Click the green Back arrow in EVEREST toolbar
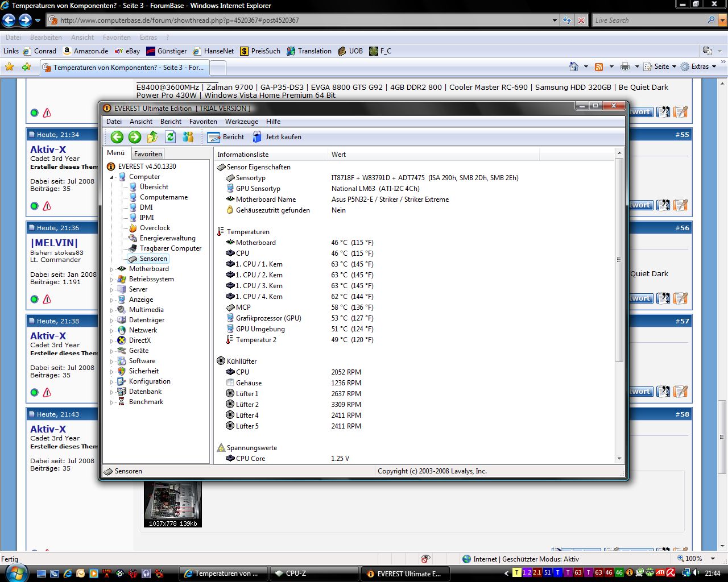 [x=117, y=137]
